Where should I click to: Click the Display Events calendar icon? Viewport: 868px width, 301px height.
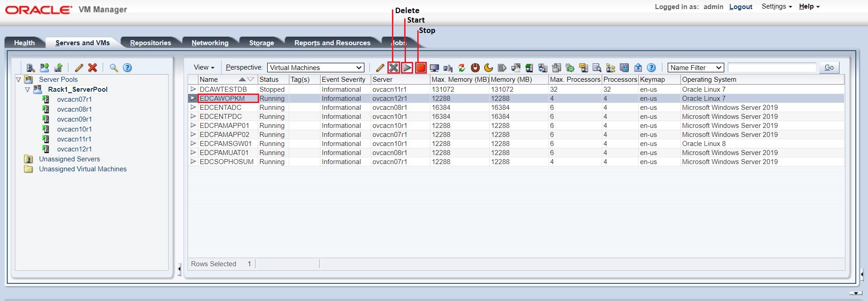tap(624, 68)
